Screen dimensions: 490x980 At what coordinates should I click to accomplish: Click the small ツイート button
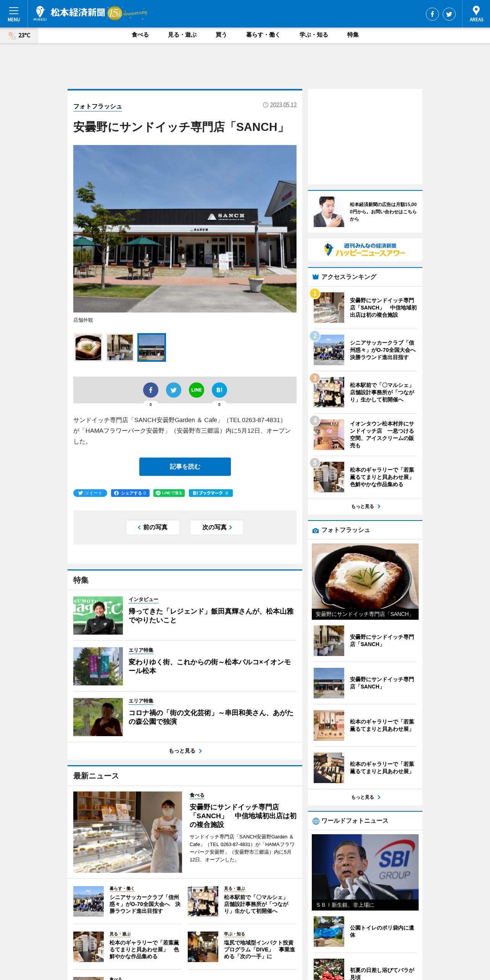coord(90,493)
